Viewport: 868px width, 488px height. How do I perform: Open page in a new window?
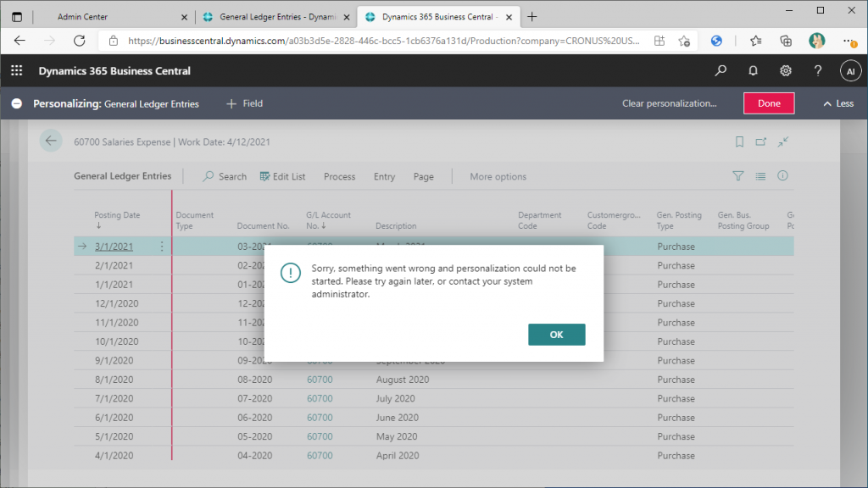pyautogui.click(x=761, y=141)
